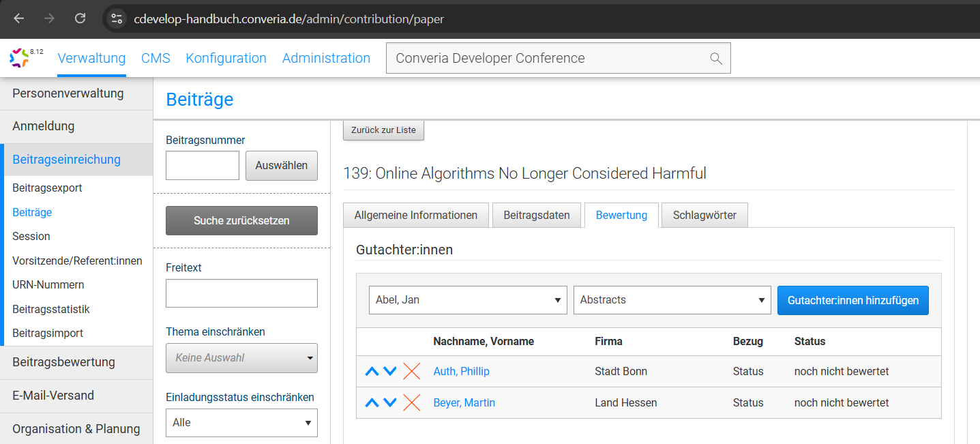Click the Converia logo icon
Screen dimensions: 980x444
pyautogui.click(x=20, y=58)
